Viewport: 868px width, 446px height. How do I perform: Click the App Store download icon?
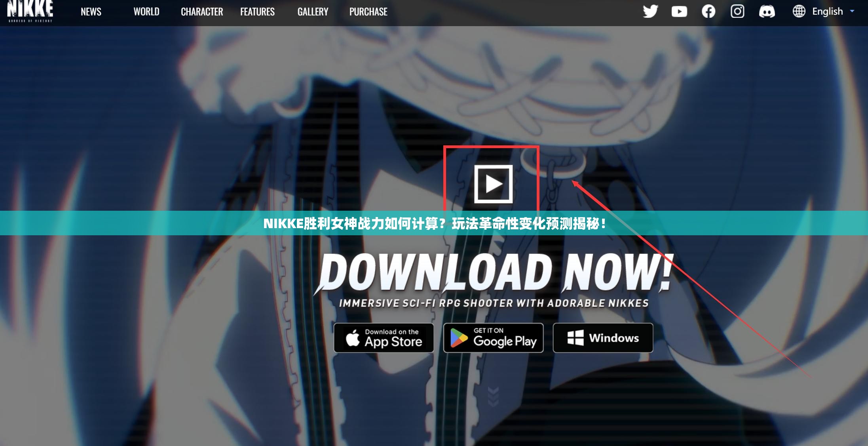tap(384, 337)
